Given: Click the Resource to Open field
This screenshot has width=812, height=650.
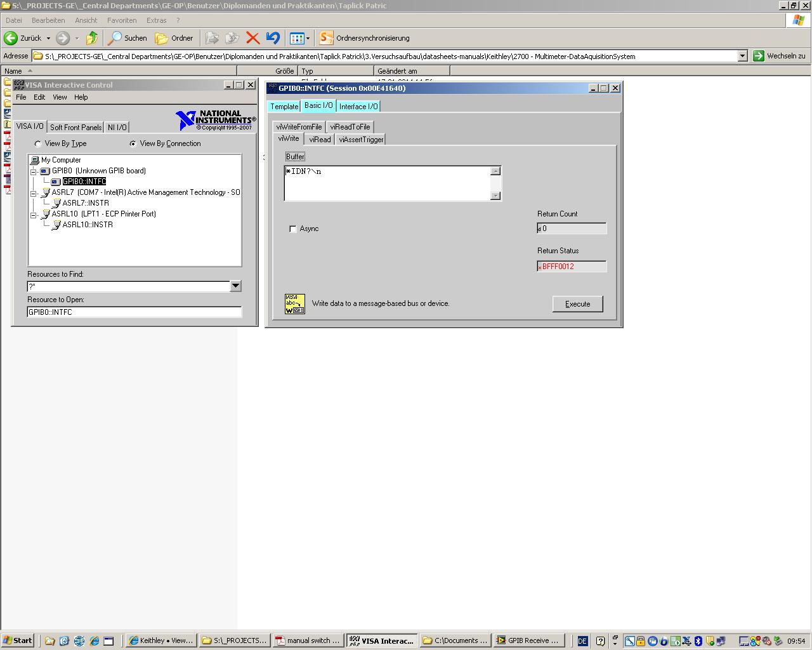Looking at the screenshot, I should pos(134,312).
